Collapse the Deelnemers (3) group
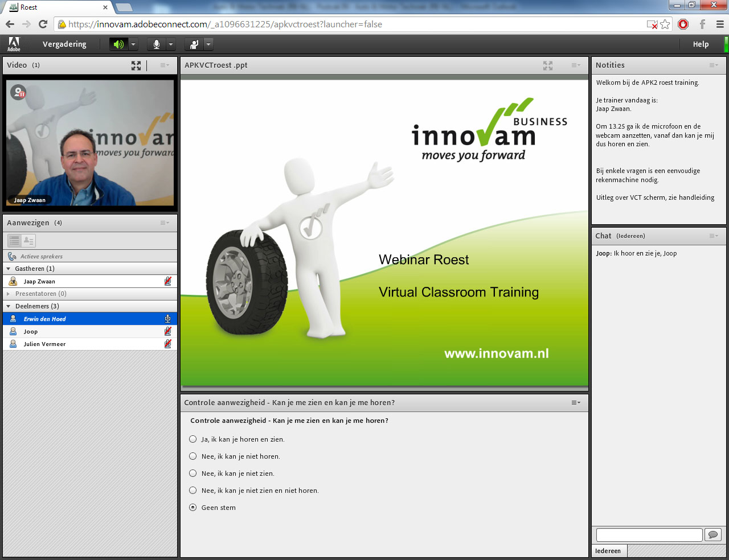 point(9,306)
